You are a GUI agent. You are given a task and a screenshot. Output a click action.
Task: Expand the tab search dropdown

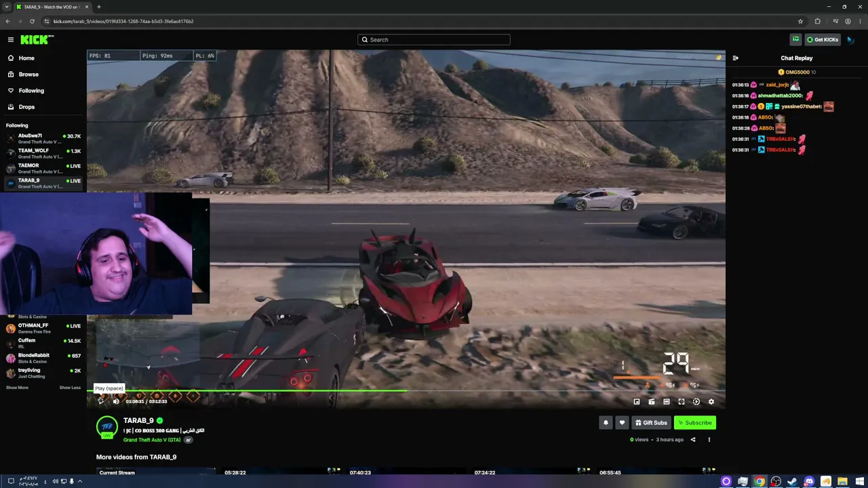[x=7, y=7]
